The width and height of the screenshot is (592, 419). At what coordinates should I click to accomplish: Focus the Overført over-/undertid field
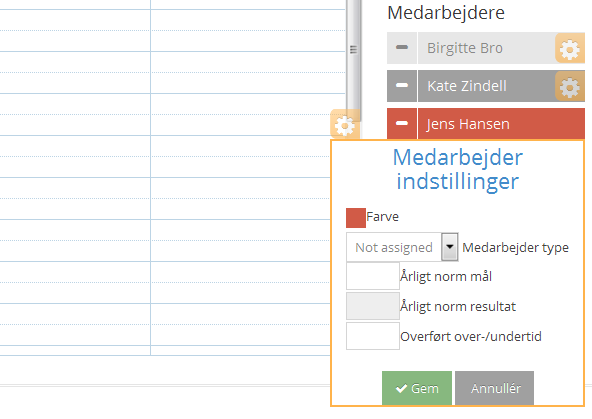373,336
